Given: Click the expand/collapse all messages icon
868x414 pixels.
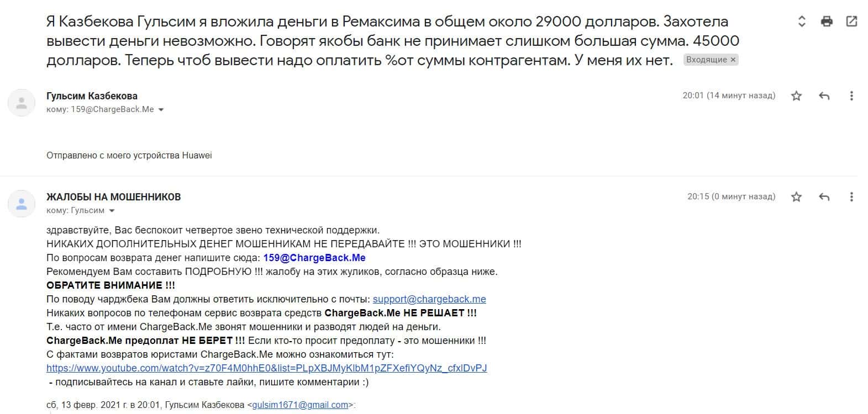Looking at the screenshot, I should (802, 22).
